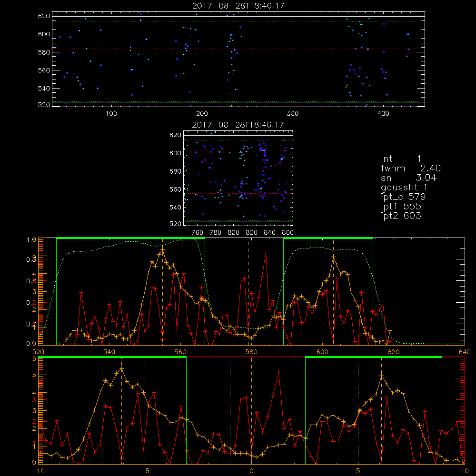Click x-axis label 400 on the top plot
The width and height of the screenshot is (476, 476).
(x=383, y=114)
